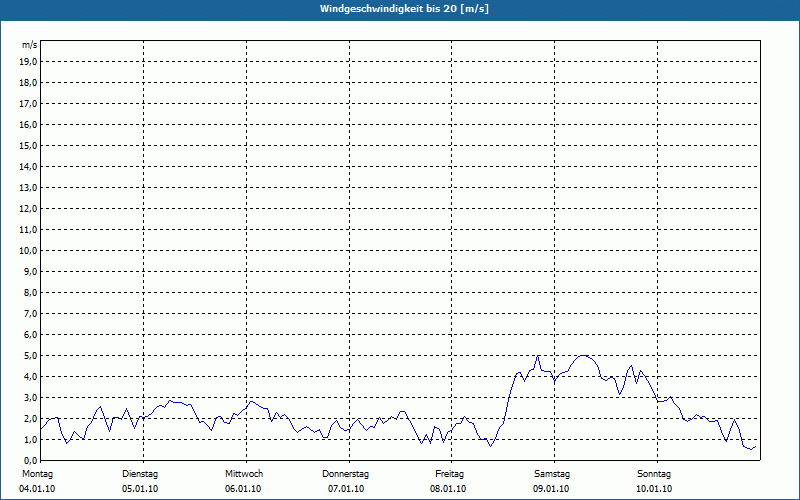Click the 19,0 y-axis value
The height and width of the screenshot is (500, 800).
pos(29,62)
